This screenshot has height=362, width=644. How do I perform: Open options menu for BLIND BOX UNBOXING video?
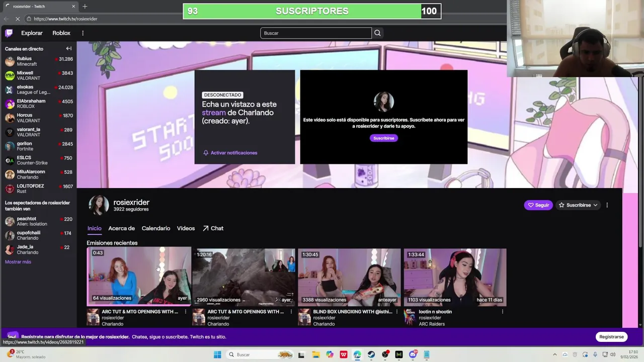click(396, 312)
